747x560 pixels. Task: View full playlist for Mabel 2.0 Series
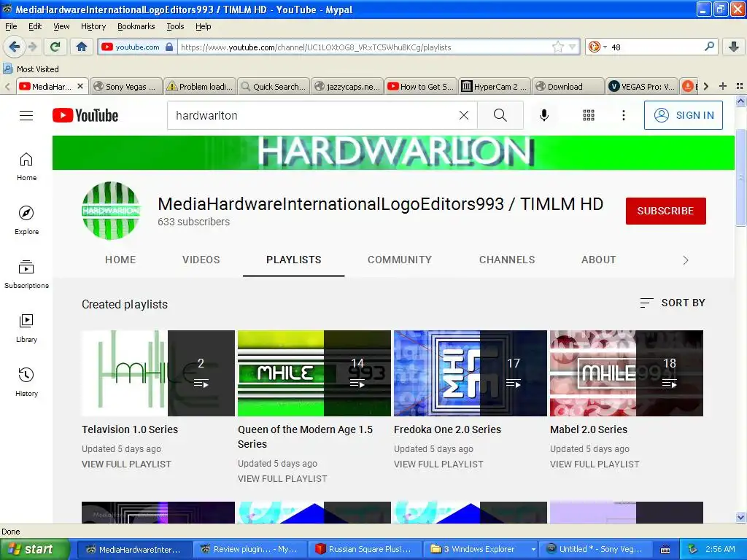point(595,464)
